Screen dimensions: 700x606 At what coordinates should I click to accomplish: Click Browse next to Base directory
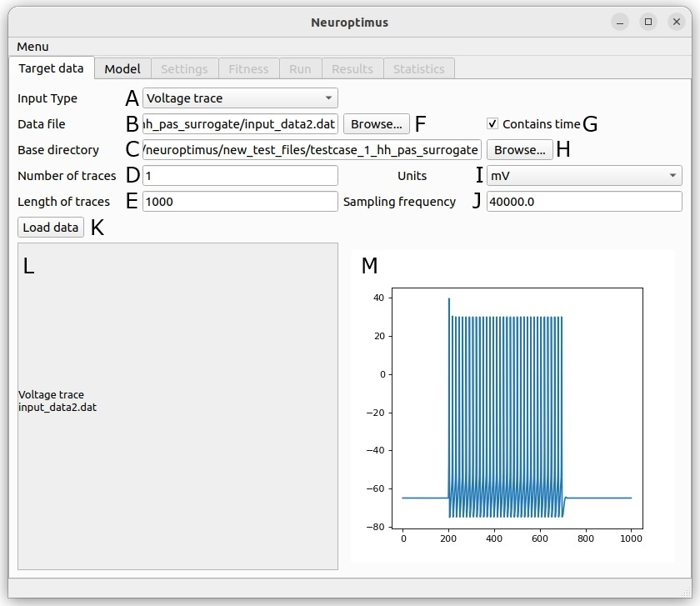click(520, 149)
